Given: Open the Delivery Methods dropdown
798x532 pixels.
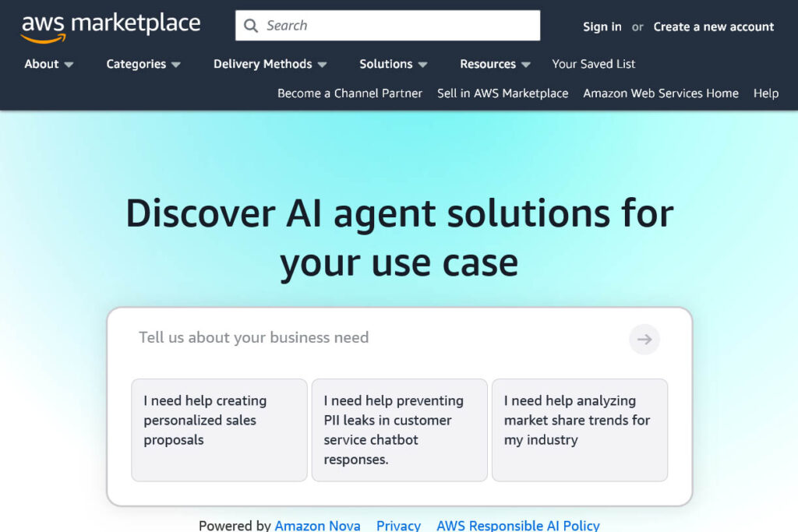Looking at the screenshot, I should [270, 65].
